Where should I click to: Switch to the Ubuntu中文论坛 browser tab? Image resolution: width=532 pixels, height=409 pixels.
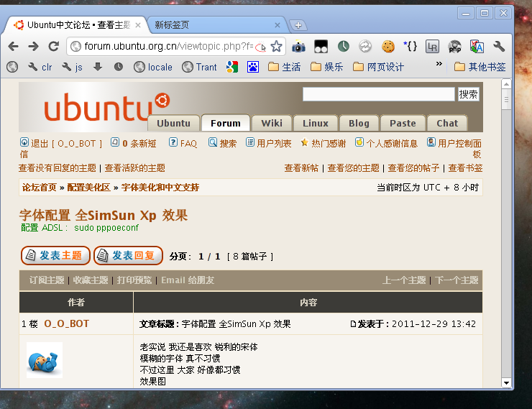tap(76, 25)
